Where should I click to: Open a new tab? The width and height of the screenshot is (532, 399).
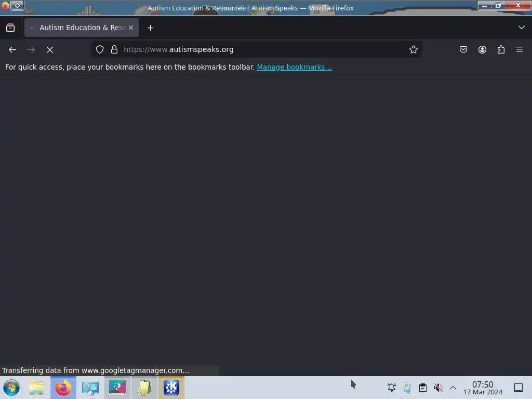(x=150, y=28)
